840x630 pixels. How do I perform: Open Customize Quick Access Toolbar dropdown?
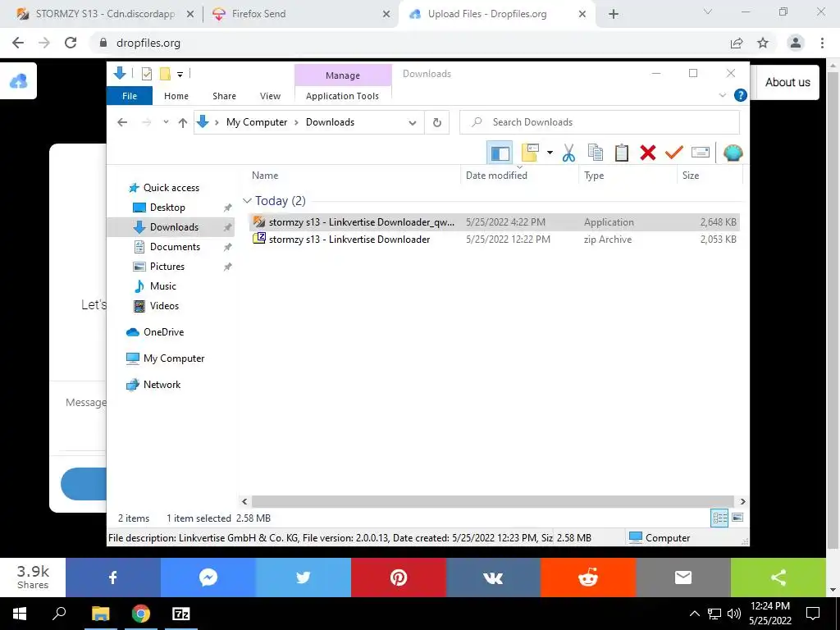coord(180,75)
